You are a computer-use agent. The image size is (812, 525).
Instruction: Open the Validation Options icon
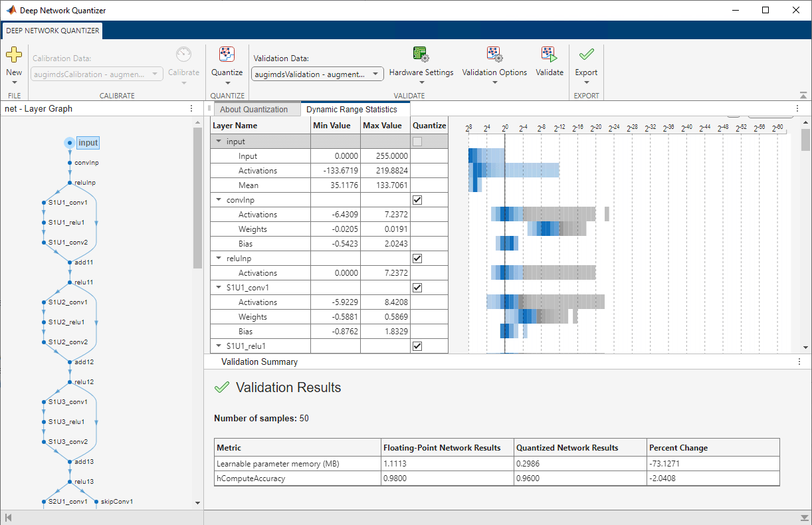[494, 54]
